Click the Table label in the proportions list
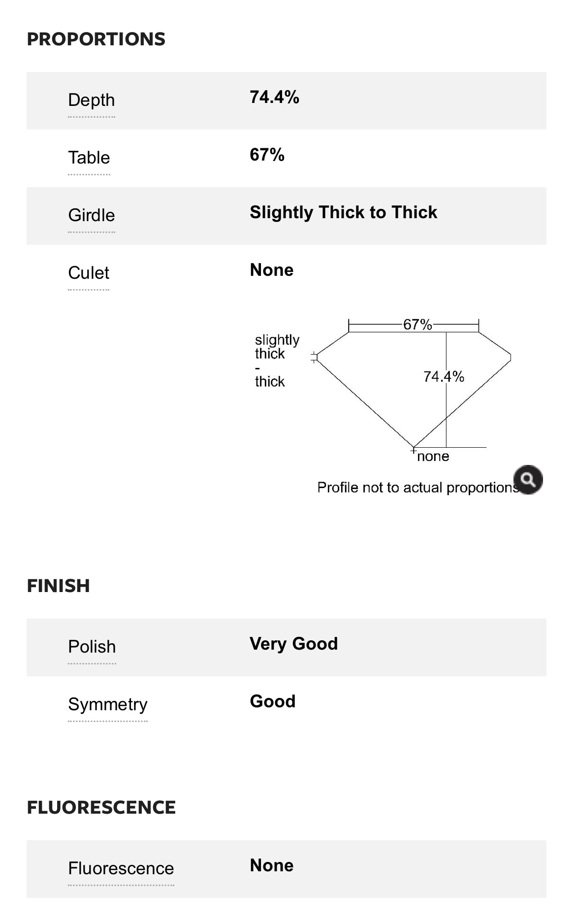Viewport: 576px width, 924px height. pos(89,158)
